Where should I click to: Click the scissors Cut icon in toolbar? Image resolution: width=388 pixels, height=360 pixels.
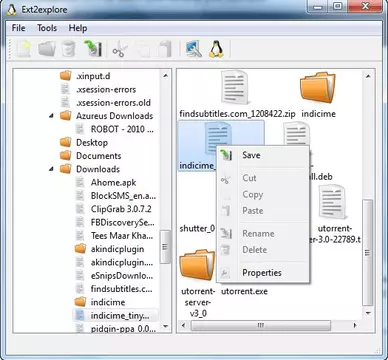tap(119, 49)
